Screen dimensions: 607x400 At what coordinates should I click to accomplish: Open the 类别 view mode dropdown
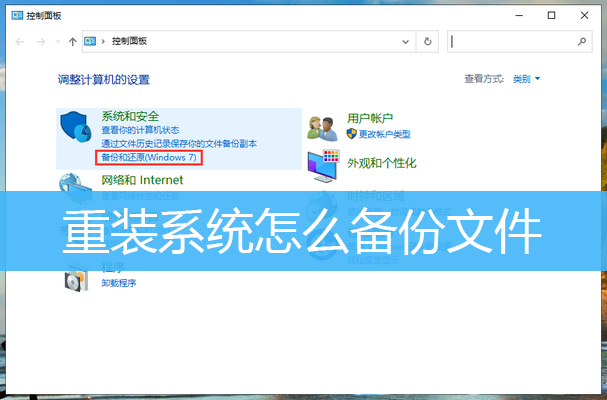coord(526,79)
